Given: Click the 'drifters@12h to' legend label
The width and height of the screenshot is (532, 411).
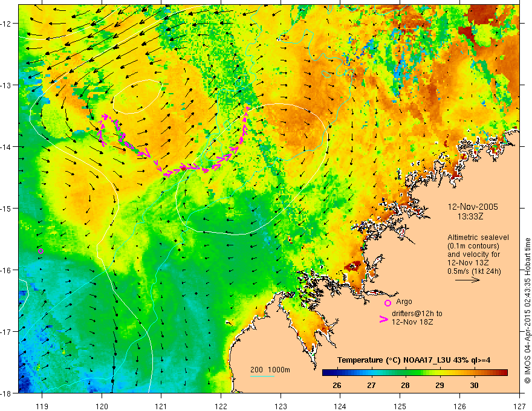Looking at the screenshot, I should 417,314.
